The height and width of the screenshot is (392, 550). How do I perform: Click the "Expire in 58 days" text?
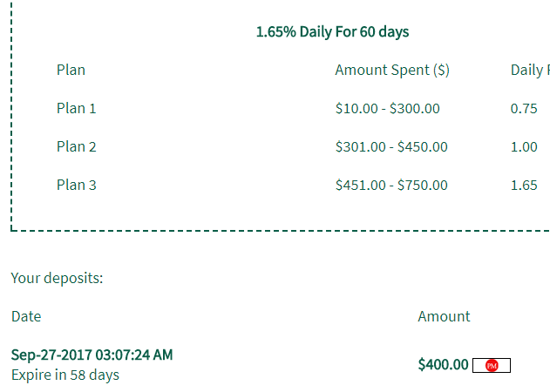(x=65, y=375)
